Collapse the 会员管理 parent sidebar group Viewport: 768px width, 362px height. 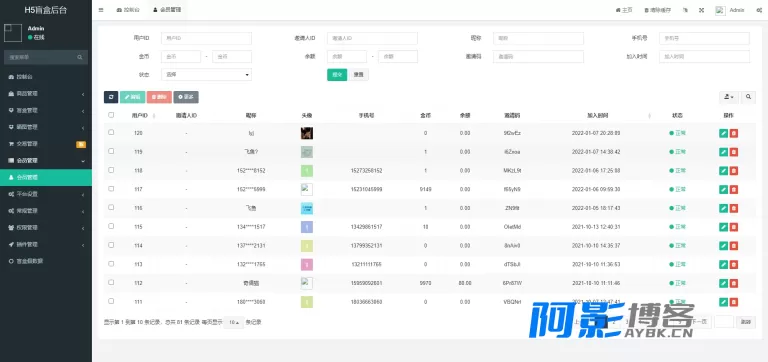point(46,161)
